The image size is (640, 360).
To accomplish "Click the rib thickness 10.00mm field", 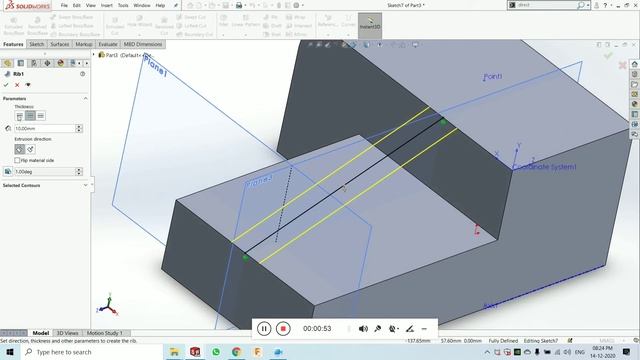I will (45, 129).
